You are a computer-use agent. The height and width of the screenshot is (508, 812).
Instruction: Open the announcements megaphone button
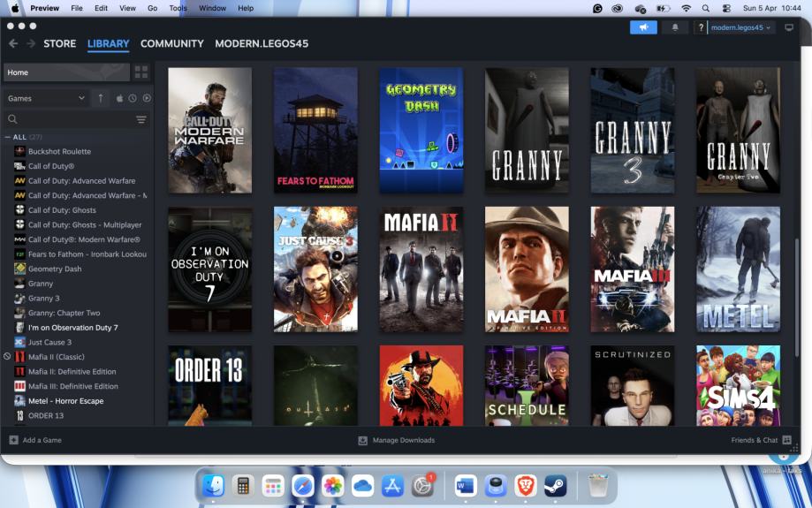pyautogui.click(x=643, y=27)
